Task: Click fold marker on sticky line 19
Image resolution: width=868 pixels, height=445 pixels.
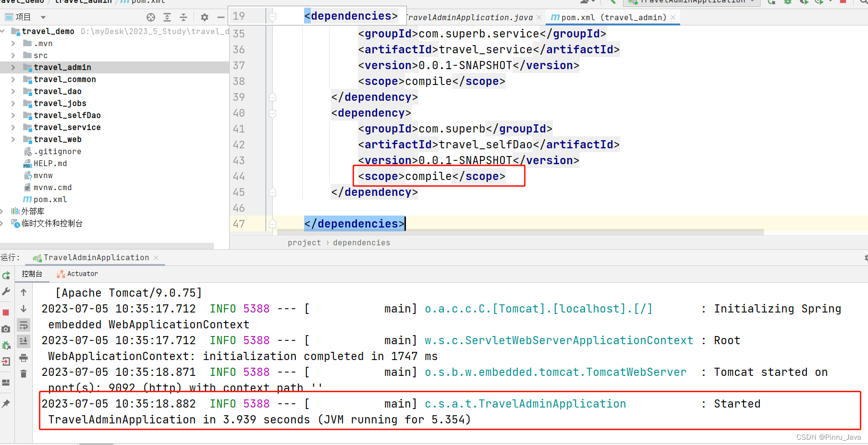Action: tap(272, 17)
